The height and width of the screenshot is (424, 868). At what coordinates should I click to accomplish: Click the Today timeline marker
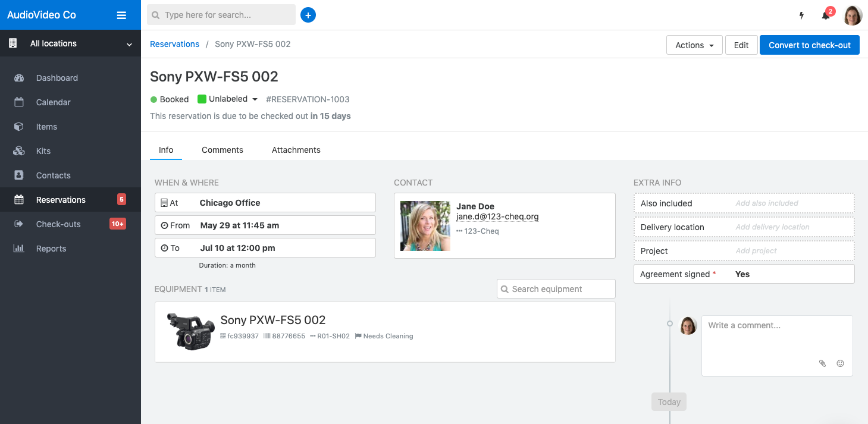click(669, 402)
